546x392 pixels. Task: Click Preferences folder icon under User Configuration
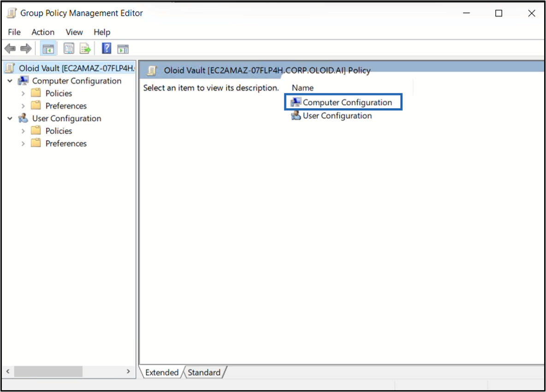(36, 143)
